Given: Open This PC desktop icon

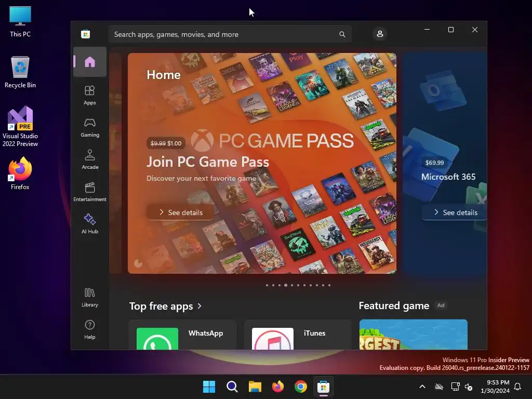Looking at the screenshot, I should [20, 22].
